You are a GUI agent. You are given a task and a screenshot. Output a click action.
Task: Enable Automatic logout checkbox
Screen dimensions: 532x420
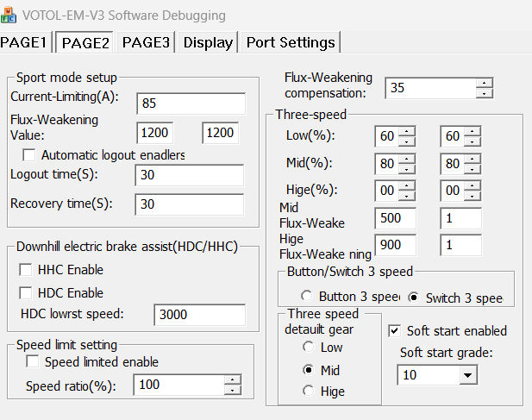point(29,155)
